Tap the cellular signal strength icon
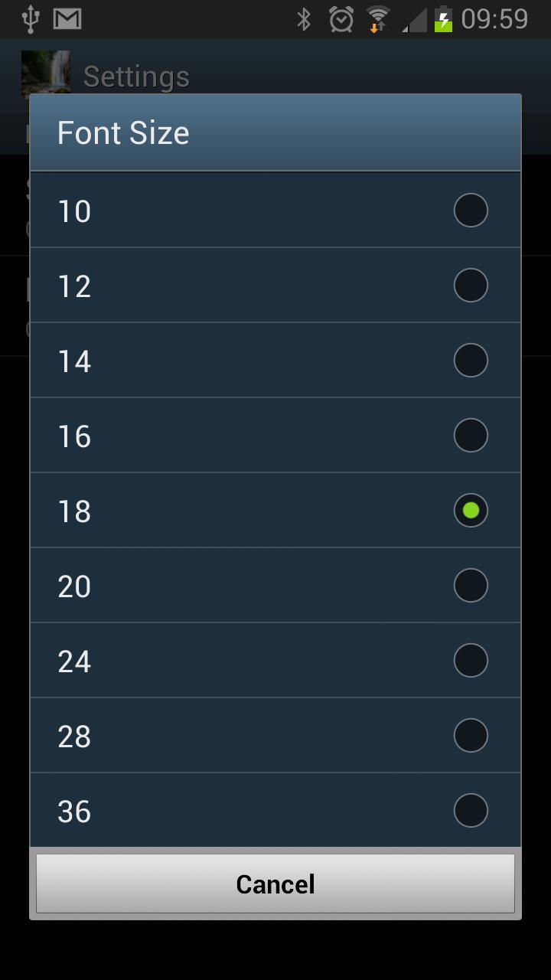Screen dimensions: 551x980 414,18
